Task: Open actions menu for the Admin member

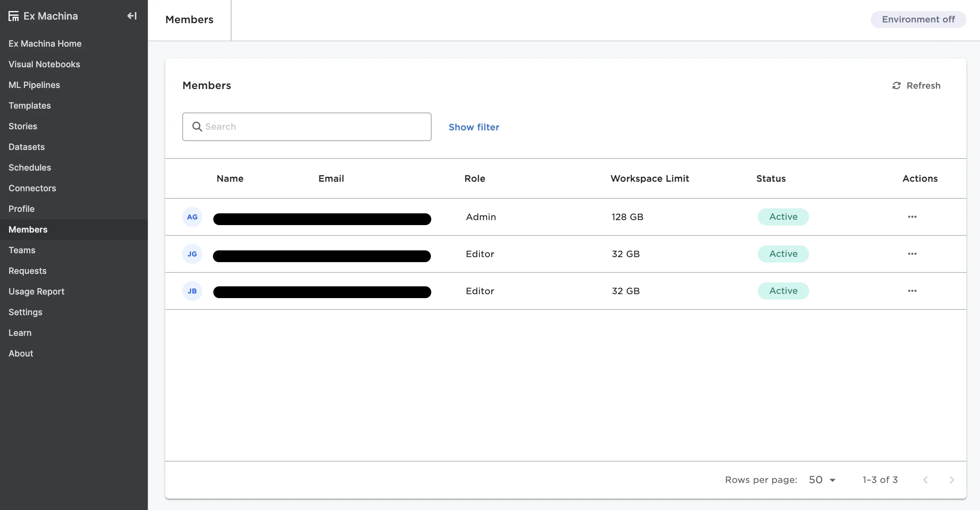Action: point(912,217)
